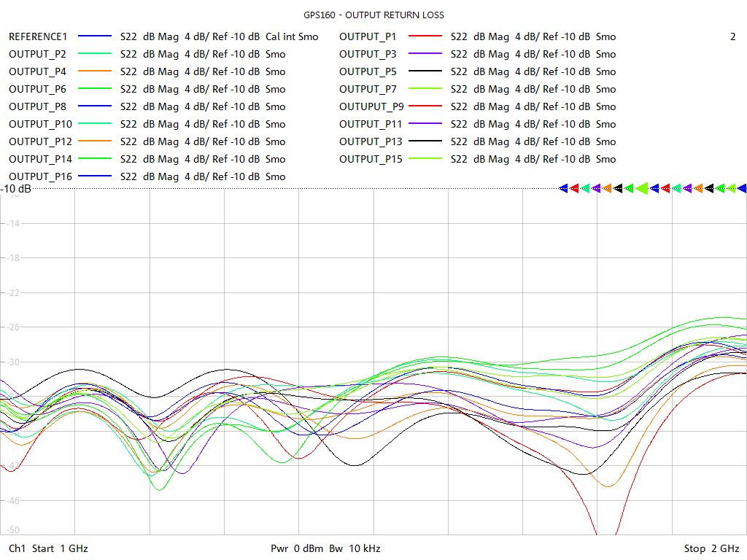
Task: Click the diagram number 2 in the corner
Action: 732,36
